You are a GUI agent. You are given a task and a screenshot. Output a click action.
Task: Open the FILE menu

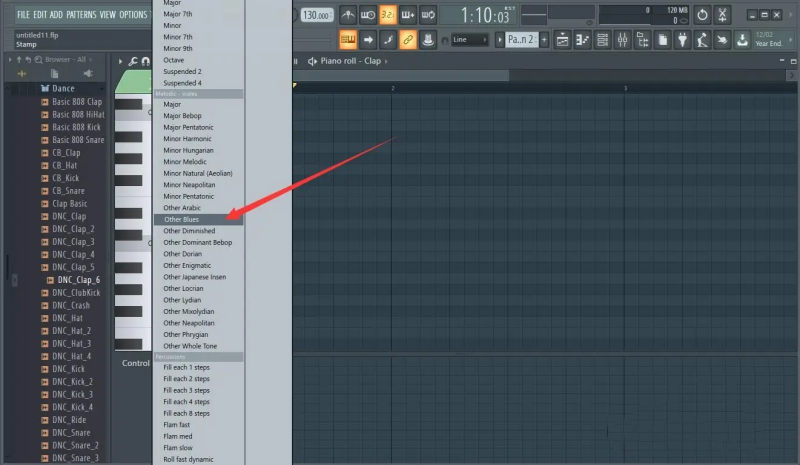23,14
